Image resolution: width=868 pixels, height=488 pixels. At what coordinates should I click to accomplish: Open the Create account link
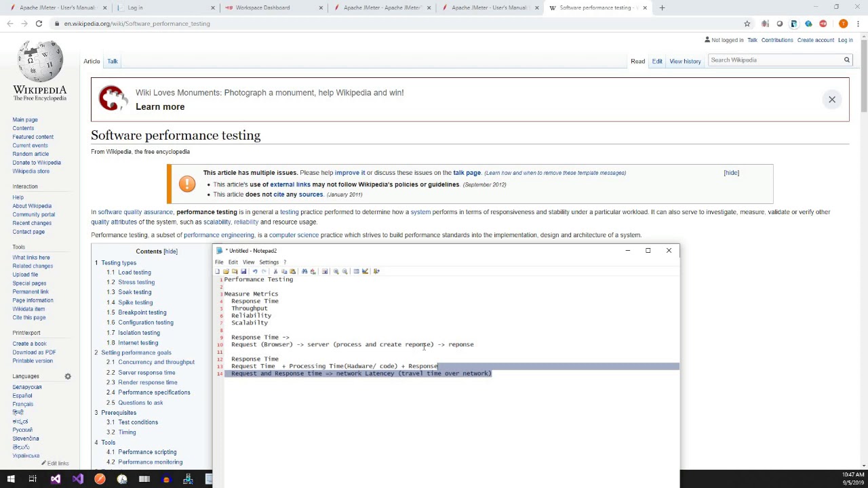pyautogui.click(x=816, y=40)
